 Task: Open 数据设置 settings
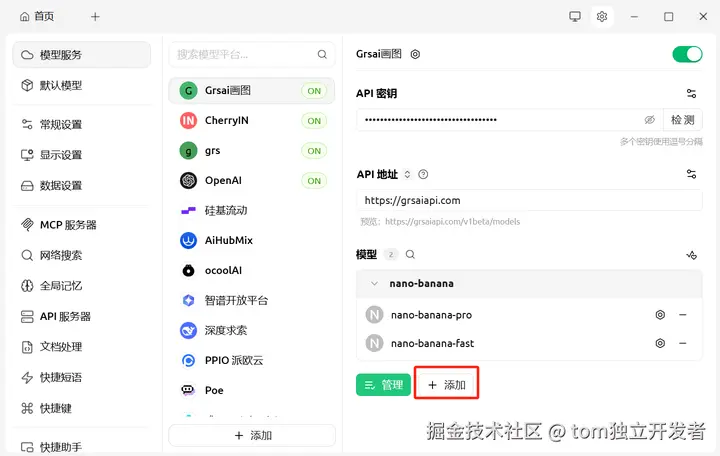[x=81, y=186]
